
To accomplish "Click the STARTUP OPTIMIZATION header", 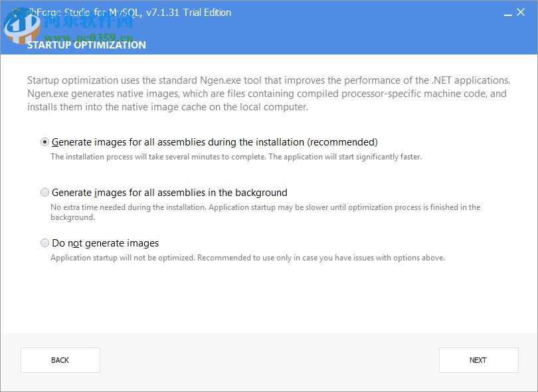I will [x=86, y=45].
